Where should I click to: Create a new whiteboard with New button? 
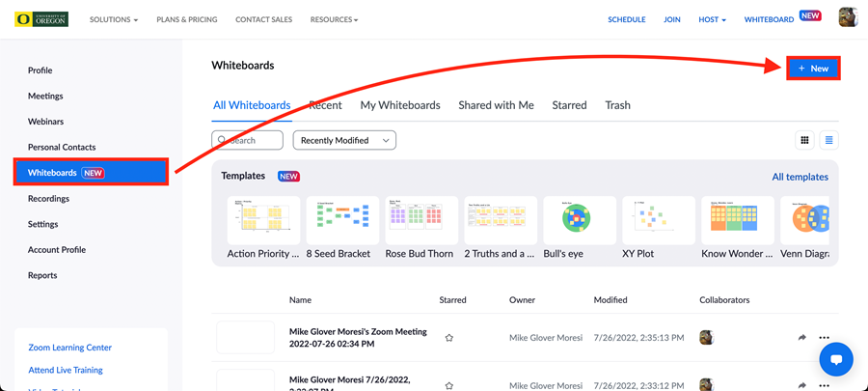(813, 69)
